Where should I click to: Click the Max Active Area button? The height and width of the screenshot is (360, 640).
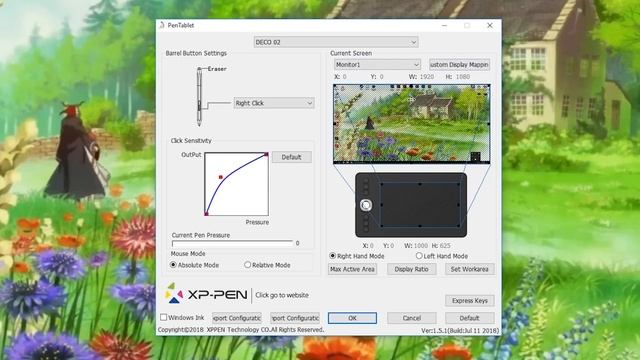click(x=352, y=269)
